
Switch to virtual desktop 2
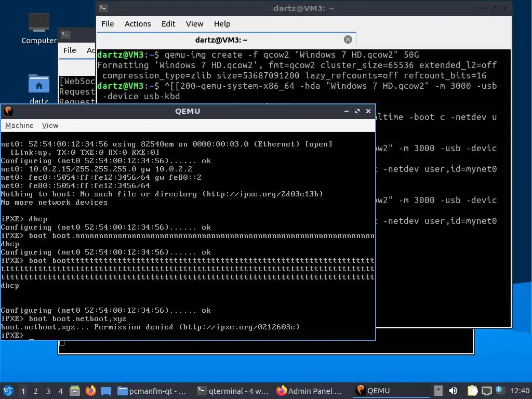(36, 391)
